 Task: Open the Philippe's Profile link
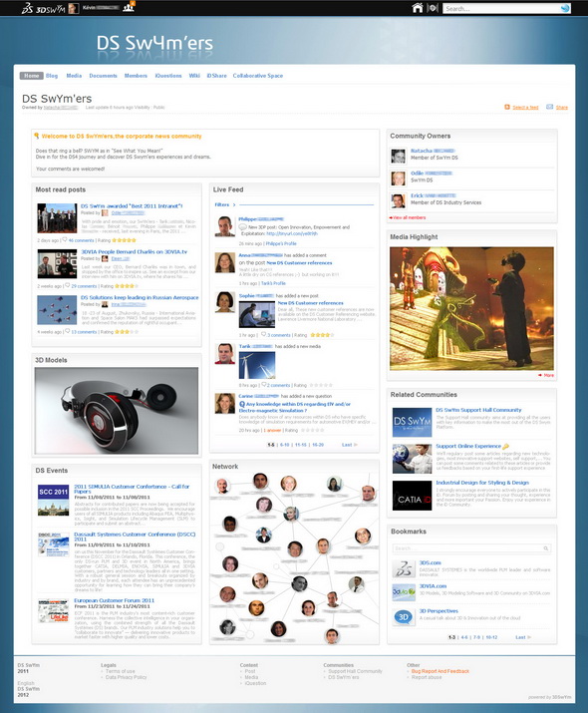pos(281,243)
